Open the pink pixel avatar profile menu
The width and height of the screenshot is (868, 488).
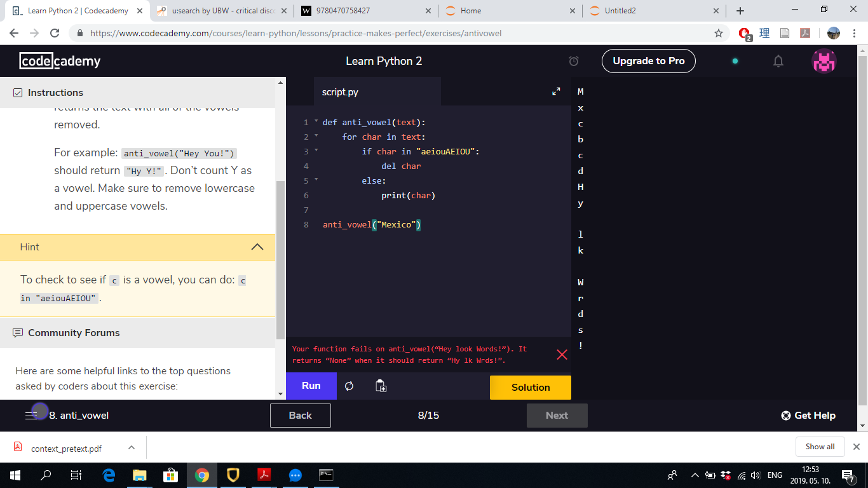pyautogui.click(x=824, y=61)
